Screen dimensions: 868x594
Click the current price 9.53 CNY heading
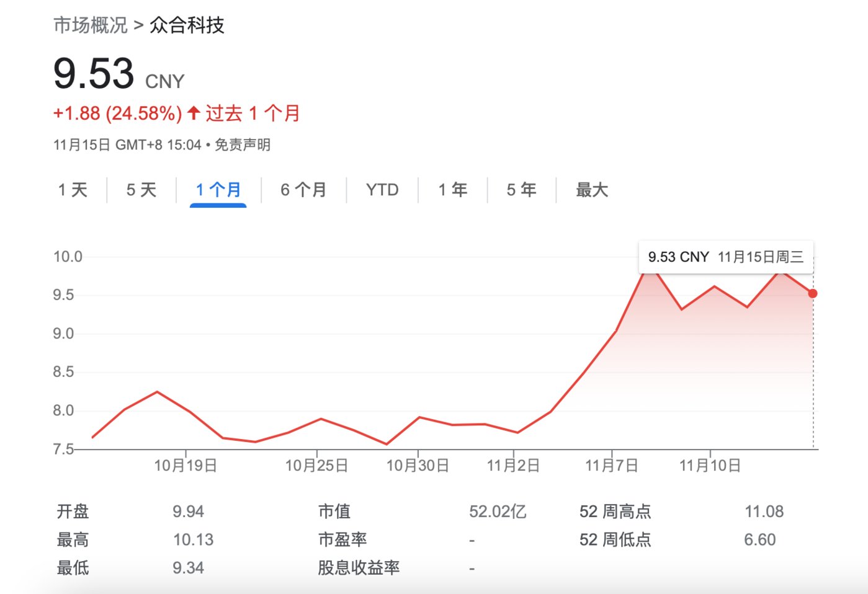point(94,74)
